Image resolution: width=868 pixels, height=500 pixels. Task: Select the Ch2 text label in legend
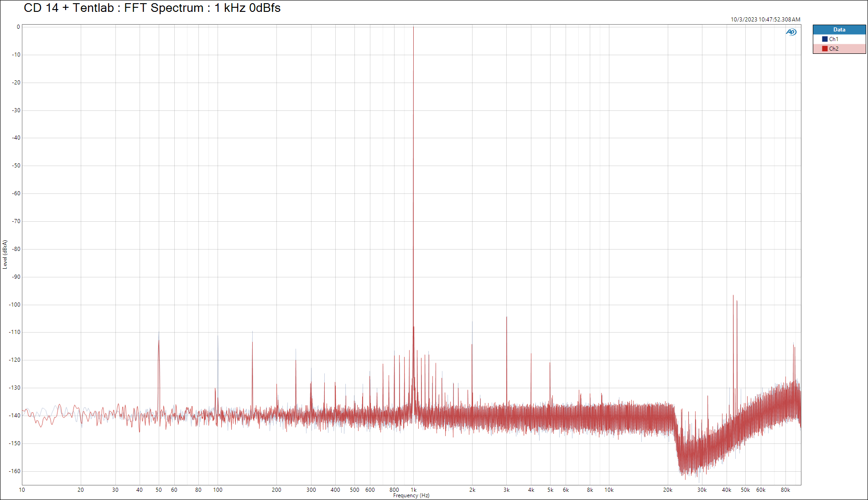pos(833,49)
